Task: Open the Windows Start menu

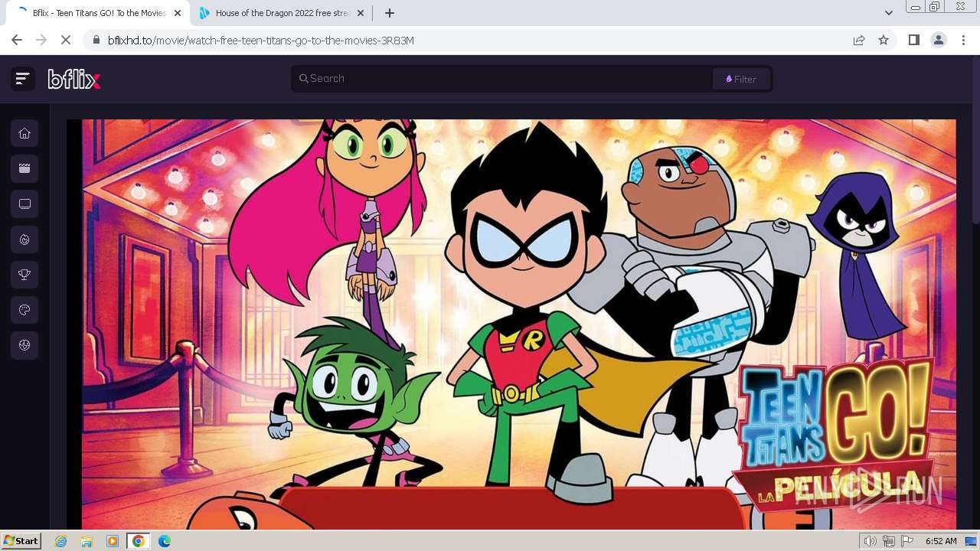Action: click(21, 541)
